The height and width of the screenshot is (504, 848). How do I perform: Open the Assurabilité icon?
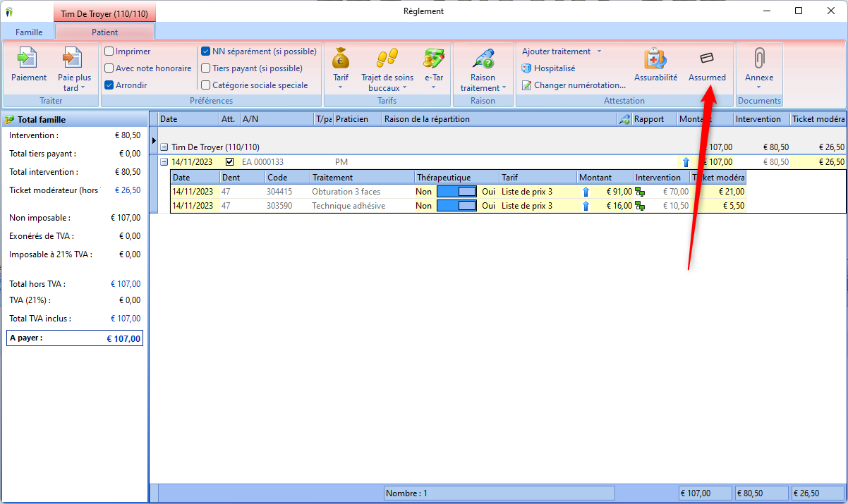(x=655, y=59)
